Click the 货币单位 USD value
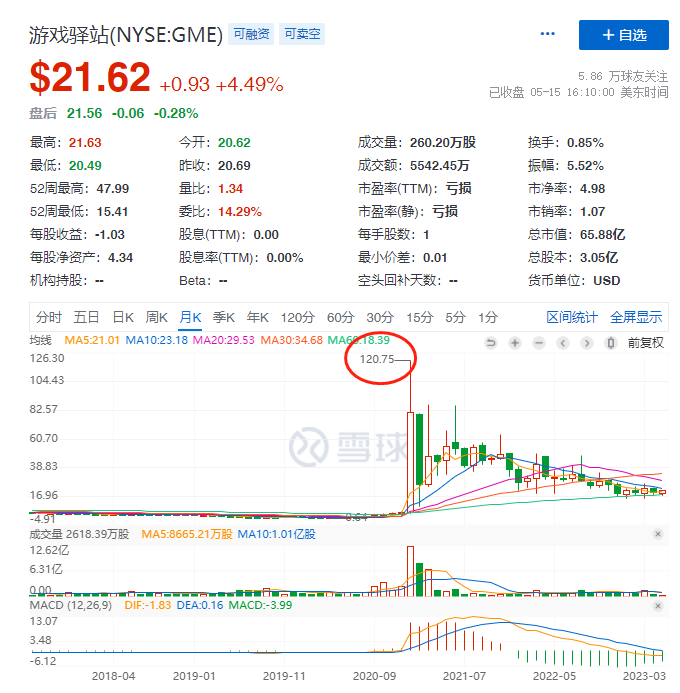Image resolution: width=680 pixels, height=693 pixels. (607, 281)
